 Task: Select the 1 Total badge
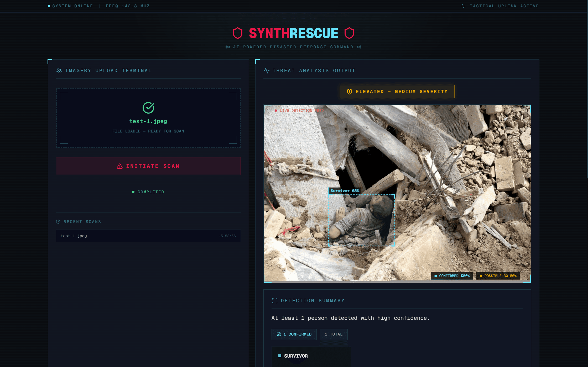pyautogui.click(x=334, y=334)
